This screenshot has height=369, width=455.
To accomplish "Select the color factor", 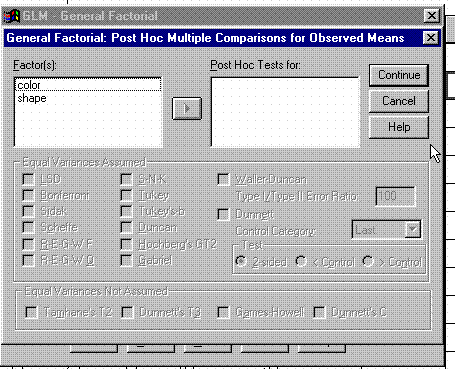I will click(88, 85).
